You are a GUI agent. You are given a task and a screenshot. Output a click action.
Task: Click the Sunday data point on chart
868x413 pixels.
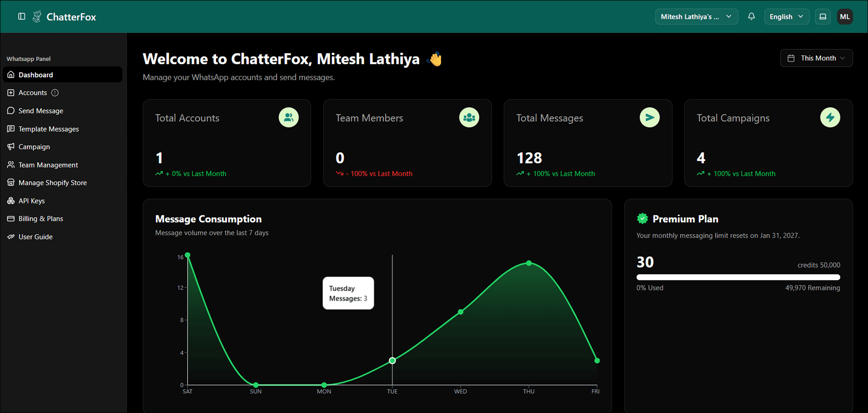256,385
